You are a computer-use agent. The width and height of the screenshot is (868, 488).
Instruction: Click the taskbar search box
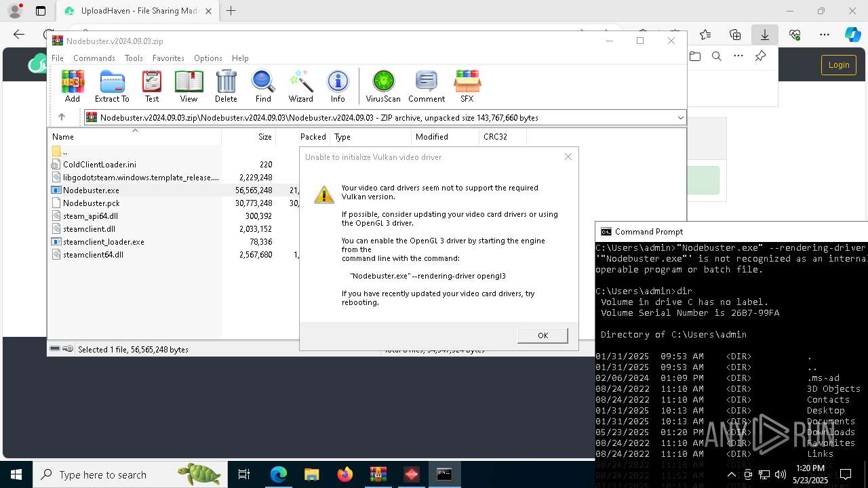pyautogui.click(x=130, y=474)
